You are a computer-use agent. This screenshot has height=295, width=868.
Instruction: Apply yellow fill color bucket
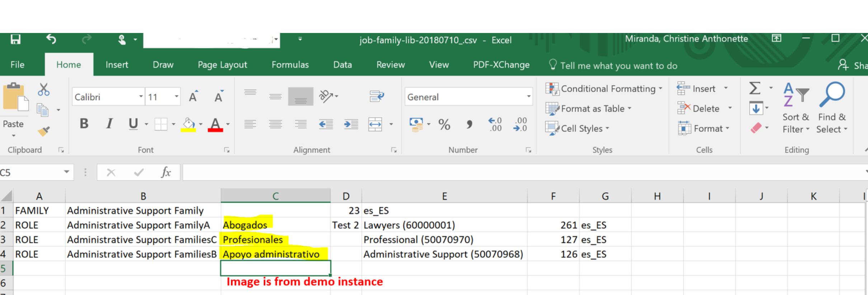pos(188,124)
